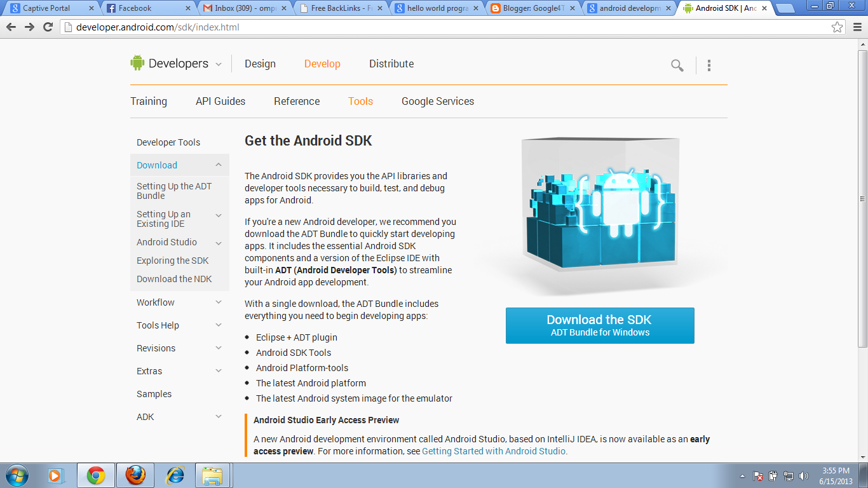Expand the Android Studio sidebar chevron
The width and height of the screenshot is (868, 488).
pyautogui.click(x=219, y=243)
